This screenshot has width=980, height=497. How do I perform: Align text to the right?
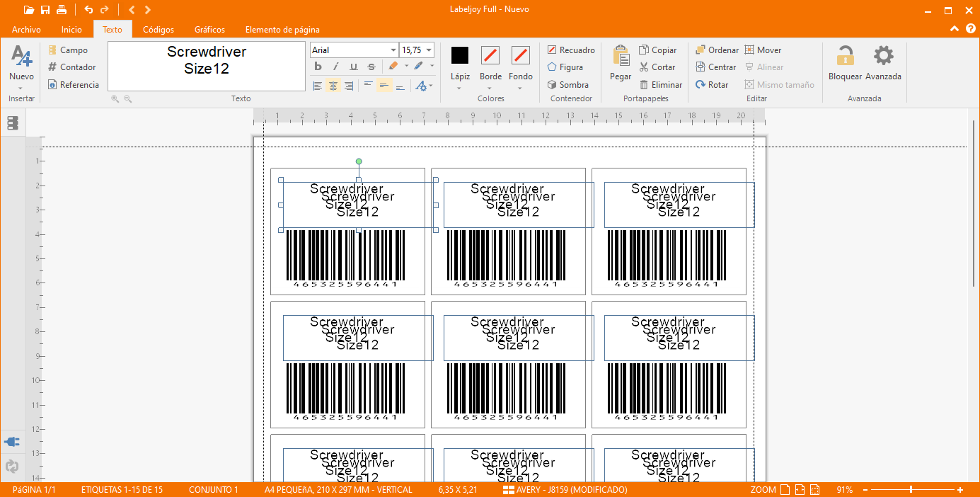click(350, 86)
